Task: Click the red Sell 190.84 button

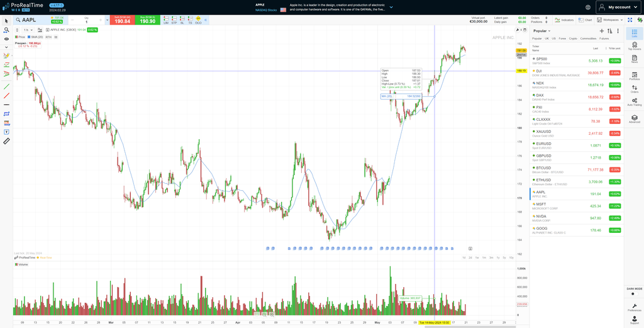Action: (123, 21)
